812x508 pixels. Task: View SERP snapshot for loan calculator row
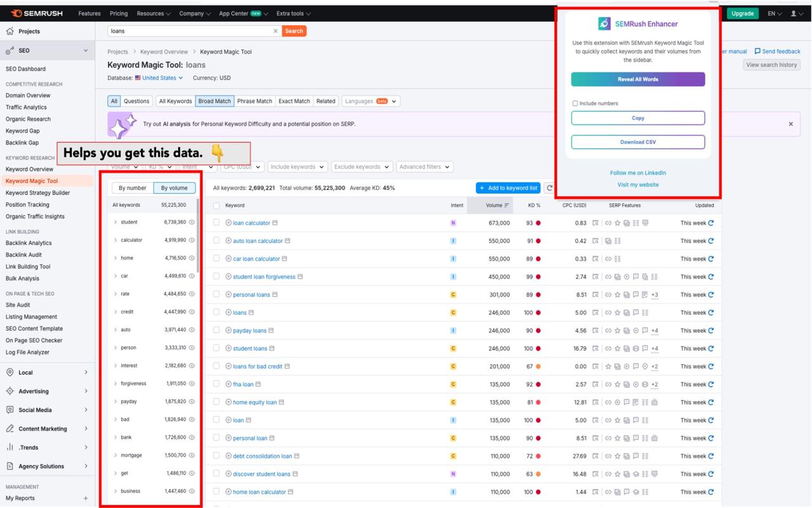(596, 223)
